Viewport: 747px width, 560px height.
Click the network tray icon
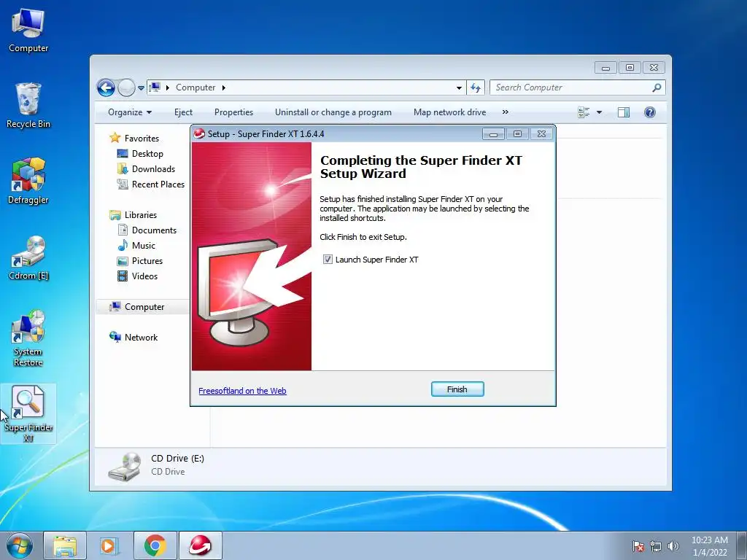click(x=656, y=547)
